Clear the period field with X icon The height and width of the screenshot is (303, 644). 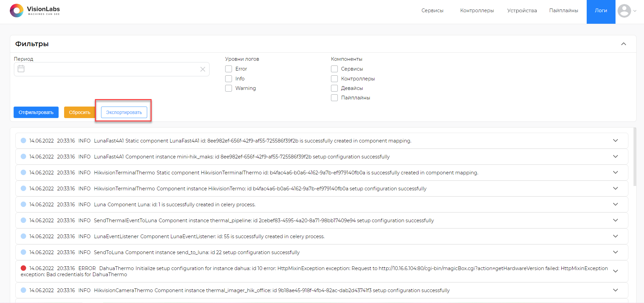(x=203, y=69)
